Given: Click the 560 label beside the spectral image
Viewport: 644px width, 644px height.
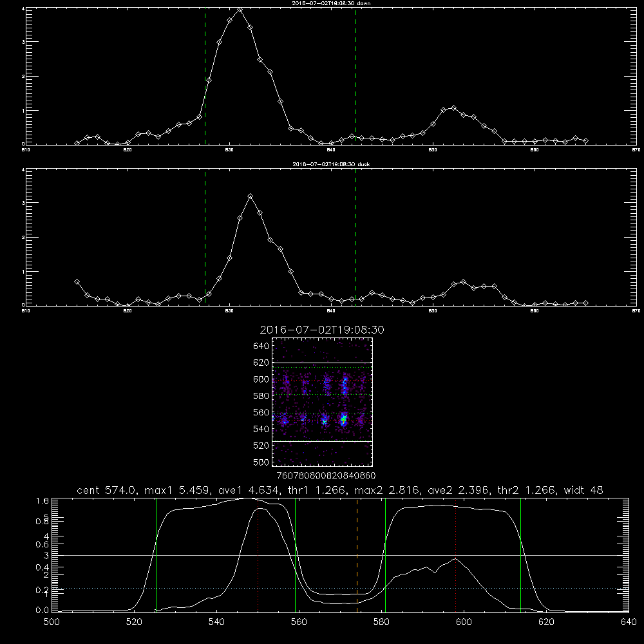Looking at the screenshot, I should click(x=261, y=412).
